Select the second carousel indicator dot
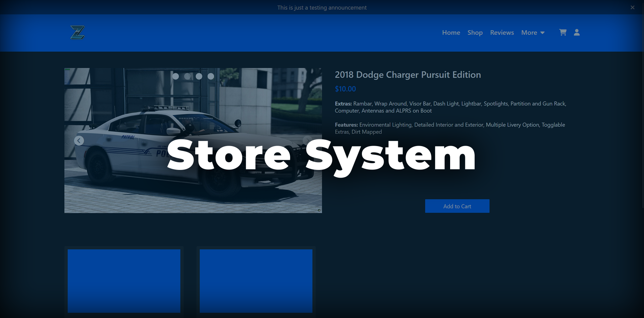This screenshot has width=644, height=318. tap(187, 76)
